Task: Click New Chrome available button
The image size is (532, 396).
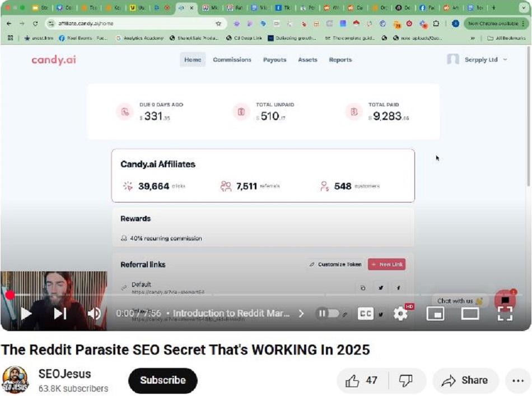Action: point(496,23)
